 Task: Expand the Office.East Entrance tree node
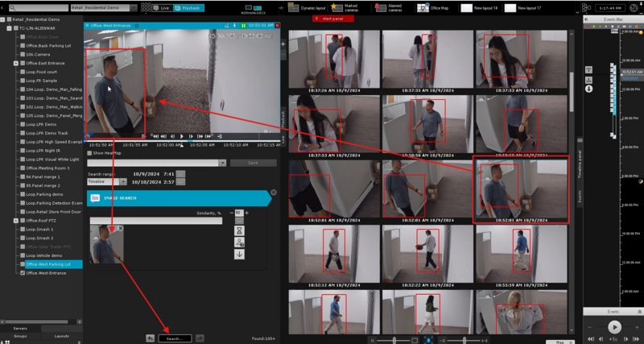(x=15, y=63)
